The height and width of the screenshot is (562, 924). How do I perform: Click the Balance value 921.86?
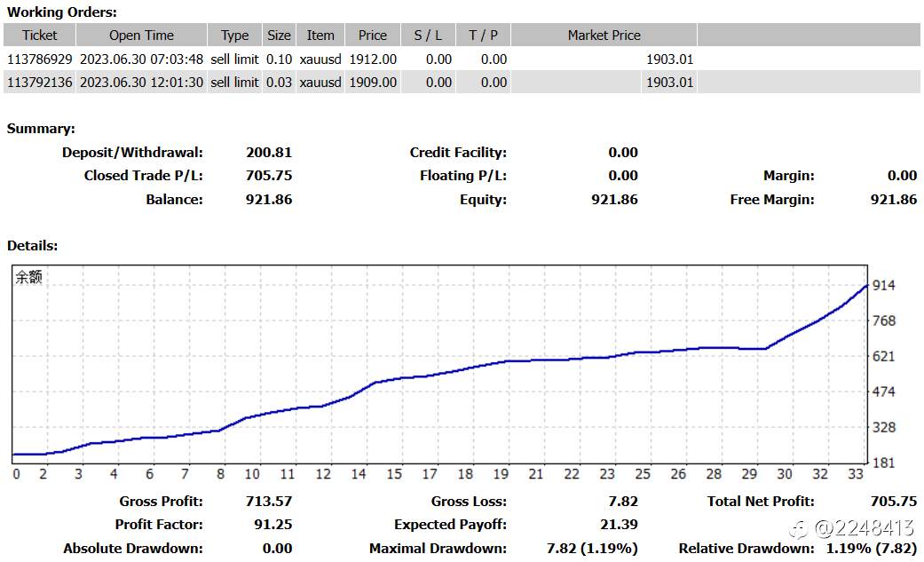(269, 200)
